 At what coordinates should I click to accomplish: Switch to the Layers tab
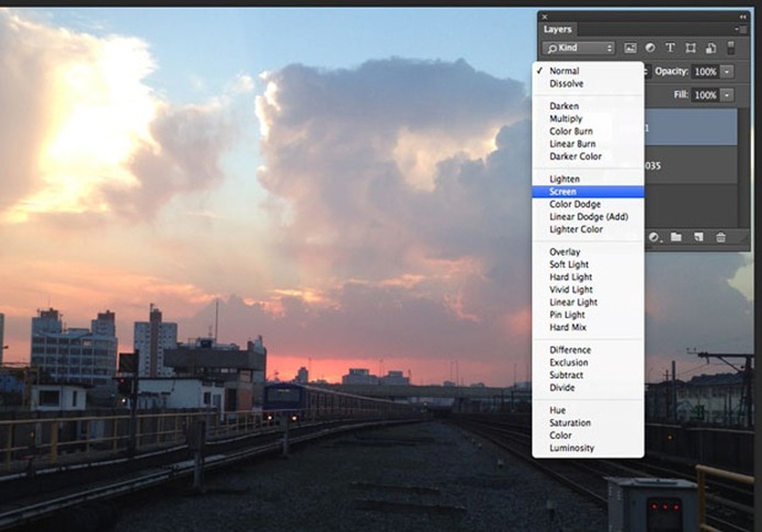coord(558,29)
